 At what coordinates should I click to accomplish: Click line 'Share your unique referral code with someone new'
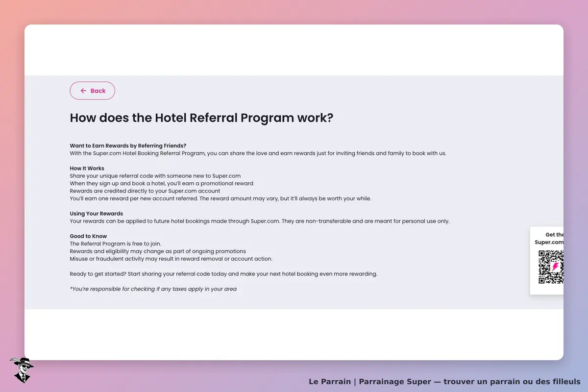[155, 176]
